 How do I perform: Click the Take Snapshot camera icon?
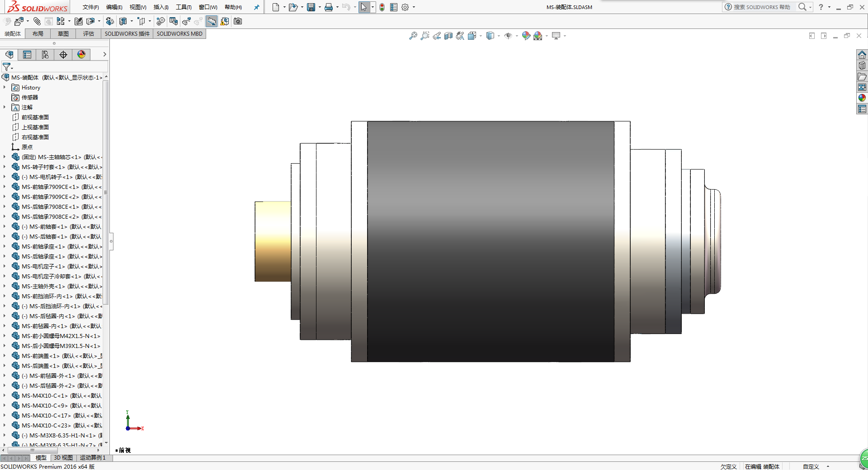tap(238, 21)
